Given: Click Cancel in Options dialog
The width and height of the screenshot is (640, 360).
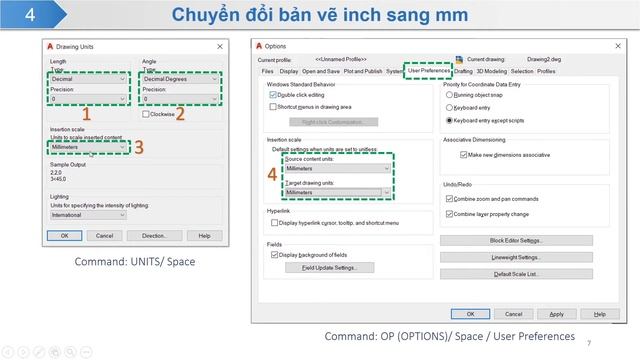Looking at the screenshot, I should coord(513,314).
